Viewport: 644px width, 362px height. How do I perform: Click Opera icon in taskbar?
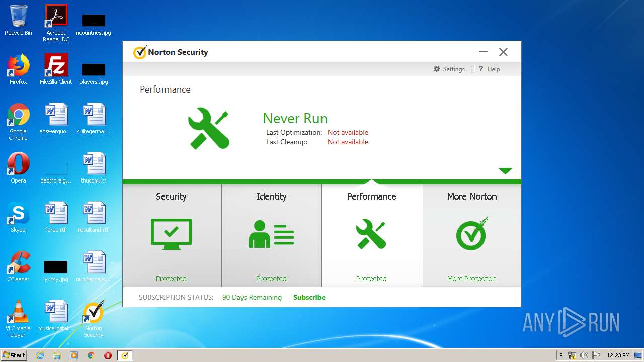(108, 355)
